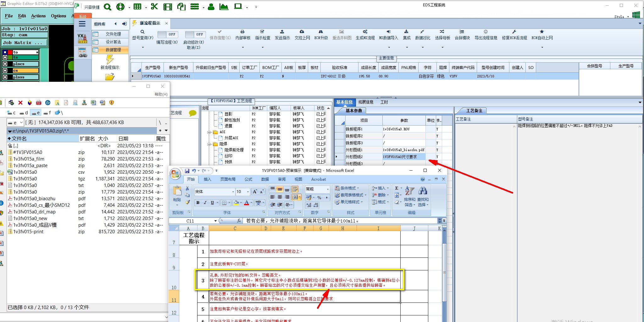
Task: Click the 修复ECN丢流程 wrench icon
Action: pyautogui.click(x=514, y=32)
